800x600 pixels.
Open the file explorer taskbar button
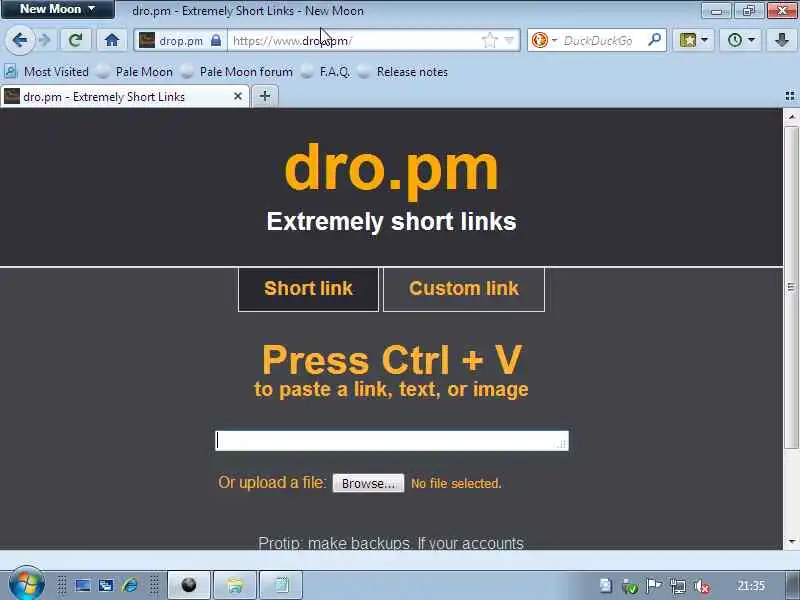(235, 585)
